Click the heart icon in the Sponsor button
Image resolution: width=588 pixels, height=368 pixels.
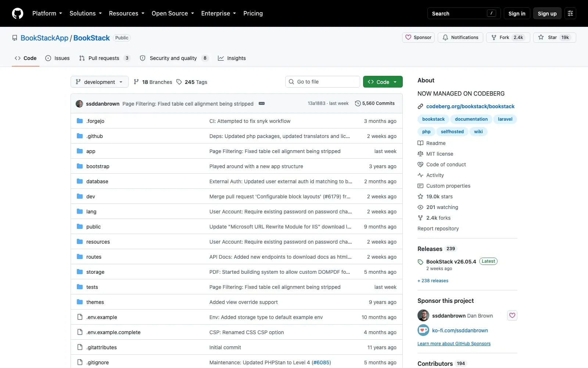(408, 37)
